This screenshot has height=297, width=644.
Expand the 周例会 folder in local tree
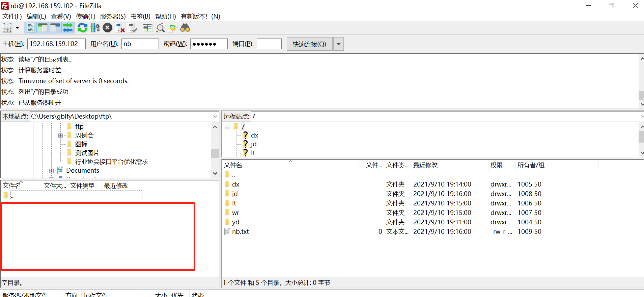click(60, 135)
